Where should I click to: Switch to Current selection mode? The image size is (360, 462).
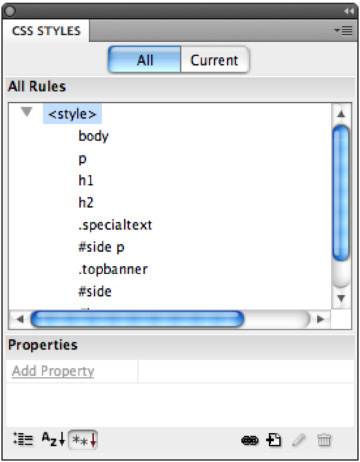point(215,60)
